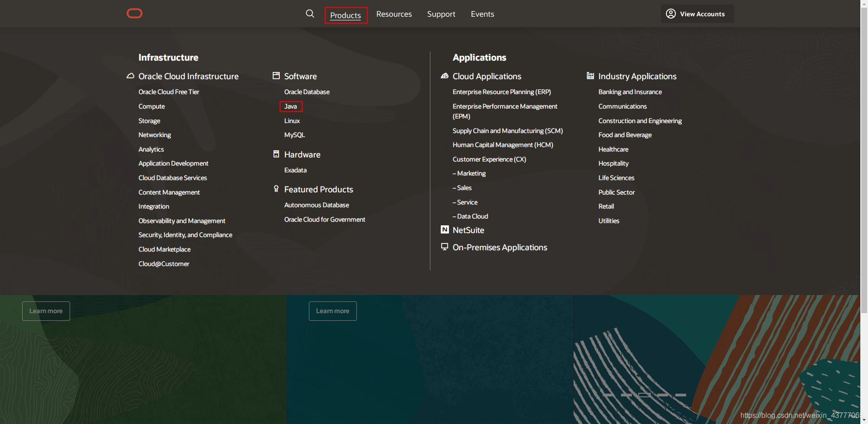Image resolution: width=868 pixels, height=424 pixels.
Task: Select the Storage link
Action: 149,121
